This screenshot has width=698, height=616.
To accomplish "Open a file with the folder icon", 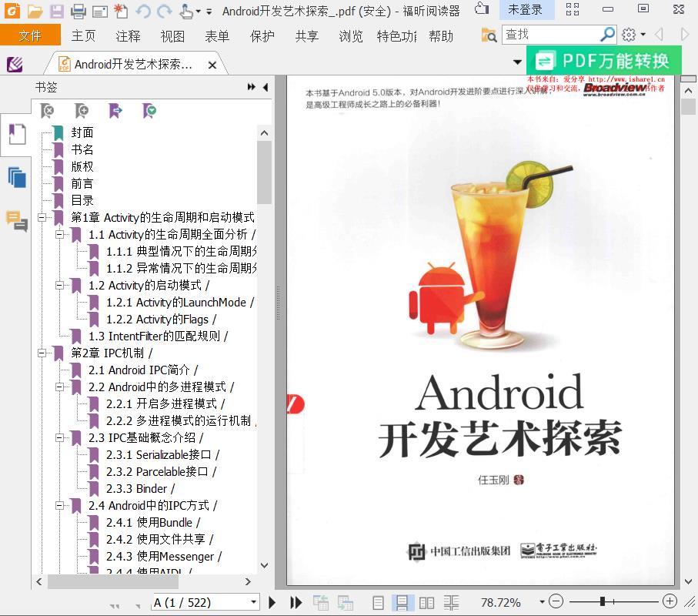I will click(35, 11).
